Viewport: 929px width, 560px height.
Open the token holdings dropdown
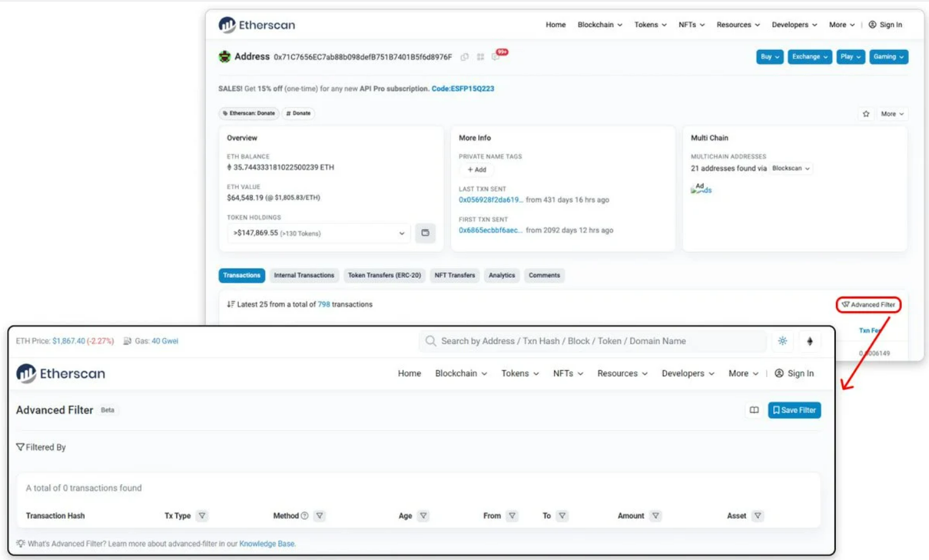pyautogui.click(x=401, y=233)
